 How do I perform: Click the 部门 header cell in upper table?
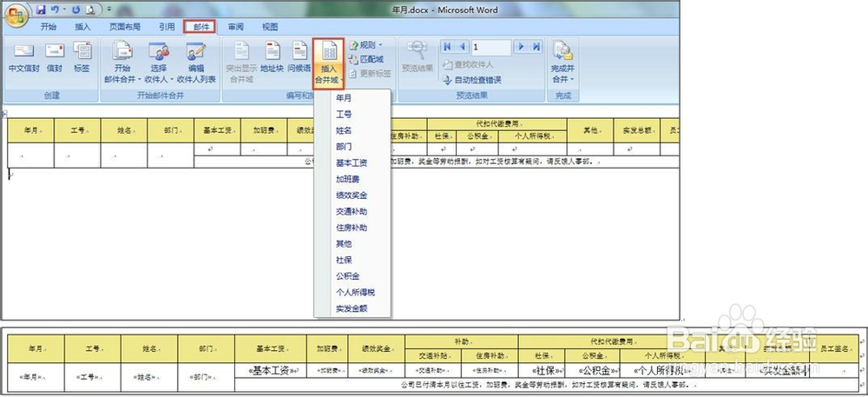170,130
